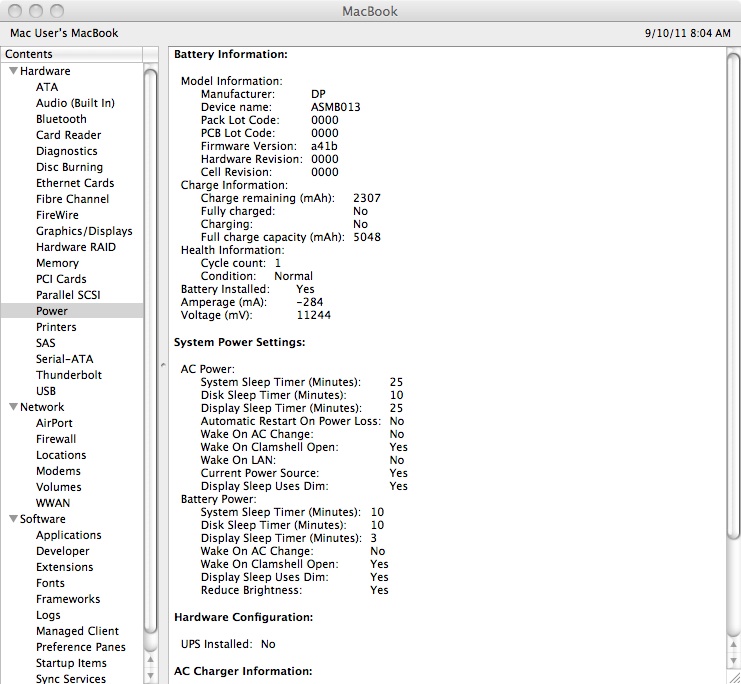This screenshot has width=741, height=684.
Task: Click the voltage value 11244
Action: [x=314, y=315]
